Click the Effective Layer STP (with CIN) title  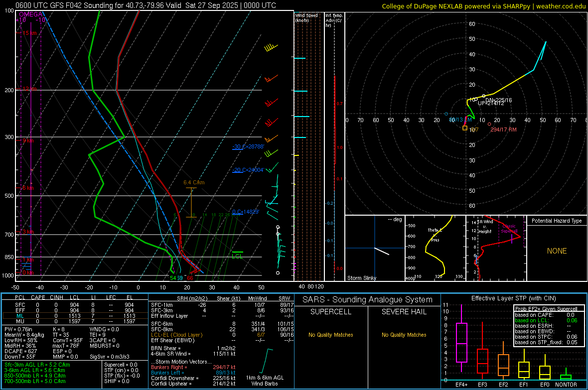[513, 298]
